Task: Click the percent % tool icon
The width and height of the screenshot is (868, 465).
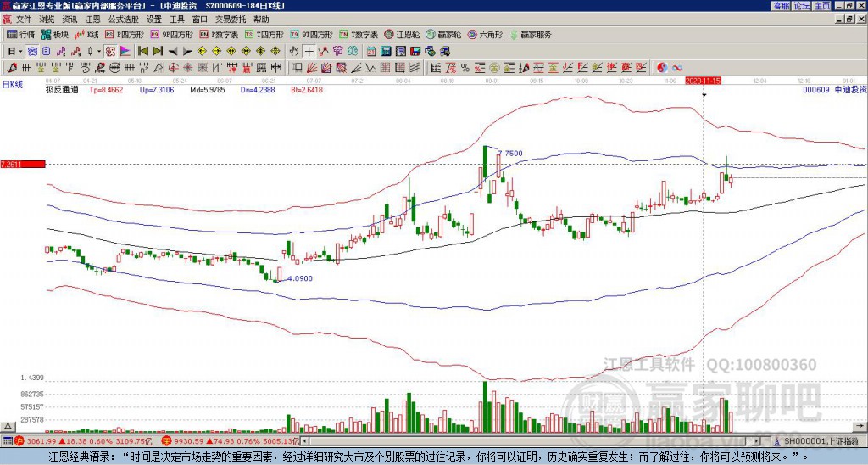Action: (x=465, y=68)
